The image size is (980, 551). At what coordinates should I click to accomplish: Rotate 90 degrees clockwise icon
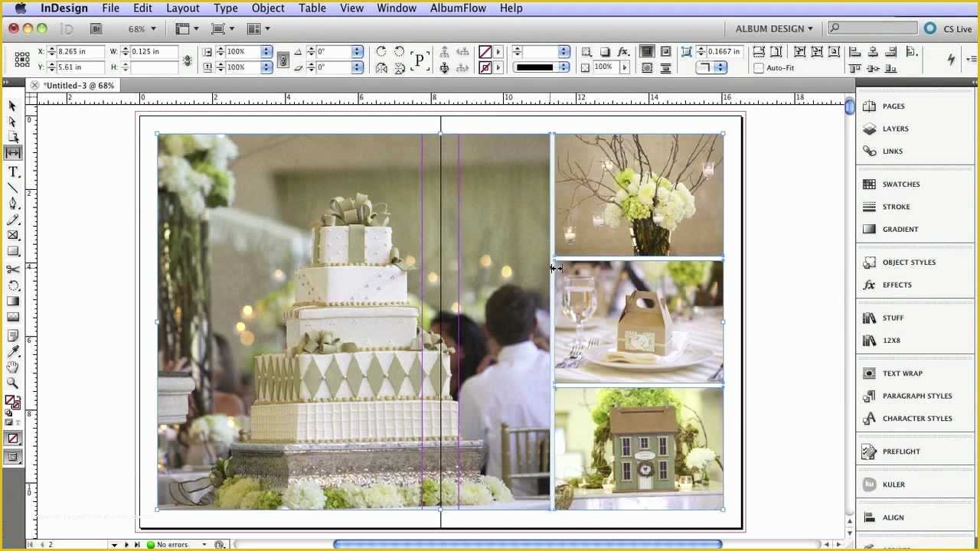pyautogui.click(x=381, y=51)
